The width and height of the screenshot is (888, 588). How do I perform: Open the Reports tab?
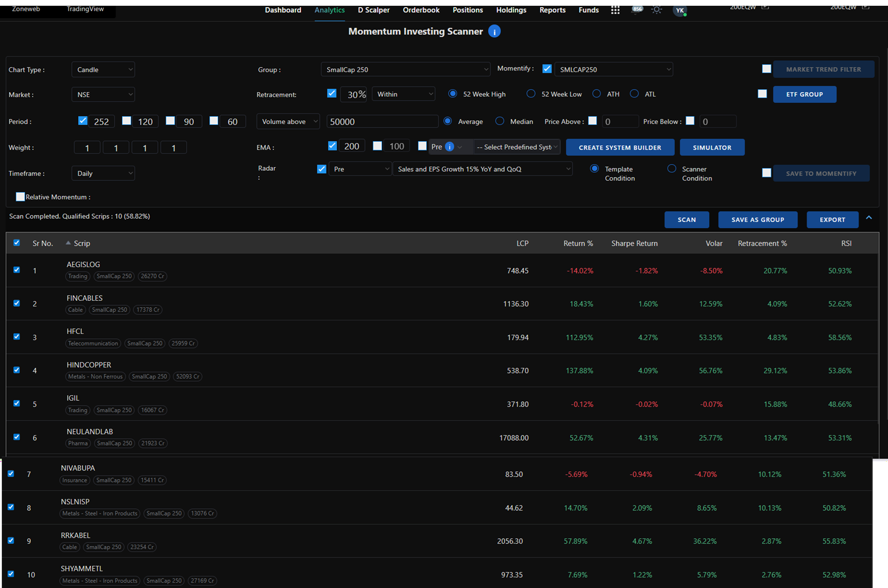(x=552, y=10)
